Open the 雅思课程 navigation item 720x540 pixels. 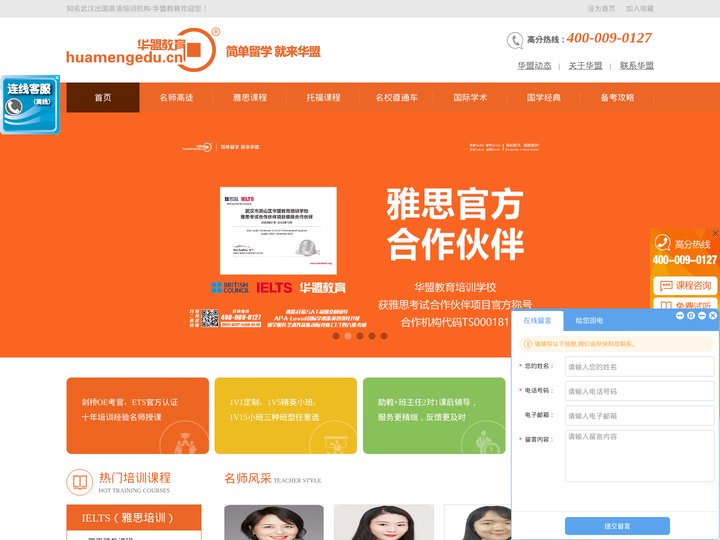[250, 97]
